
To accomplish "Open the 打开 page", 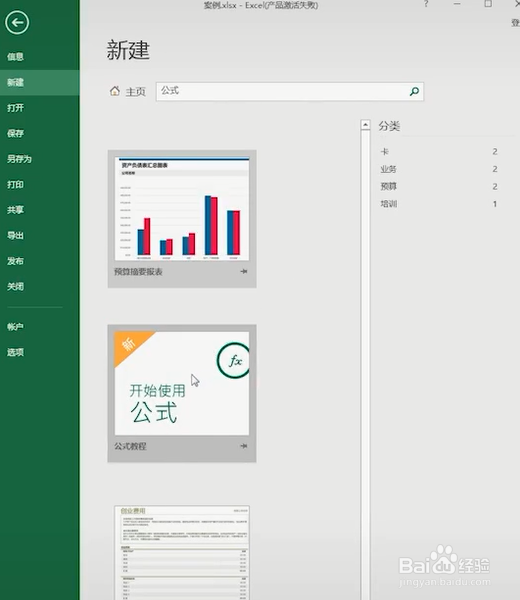I will [15, 108].
